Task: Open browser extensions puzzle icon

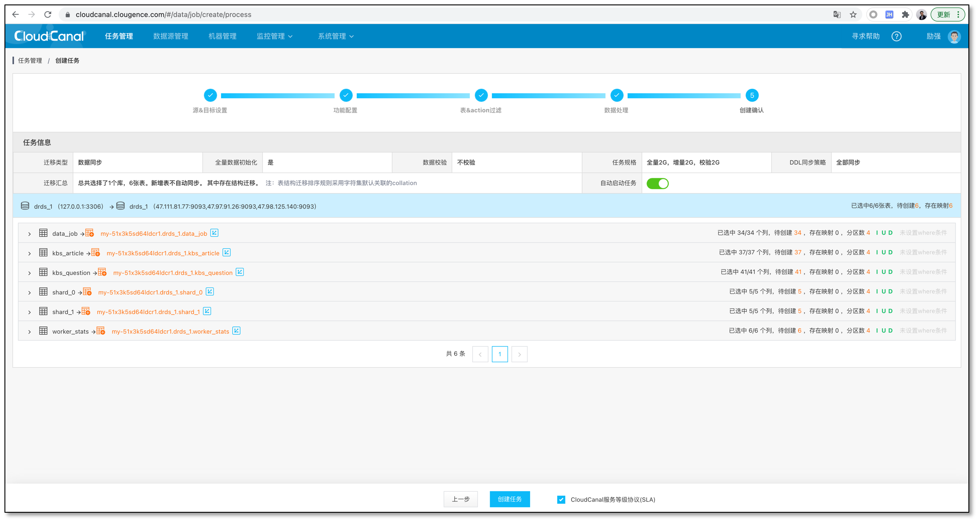Action: [x=905, y=15]
